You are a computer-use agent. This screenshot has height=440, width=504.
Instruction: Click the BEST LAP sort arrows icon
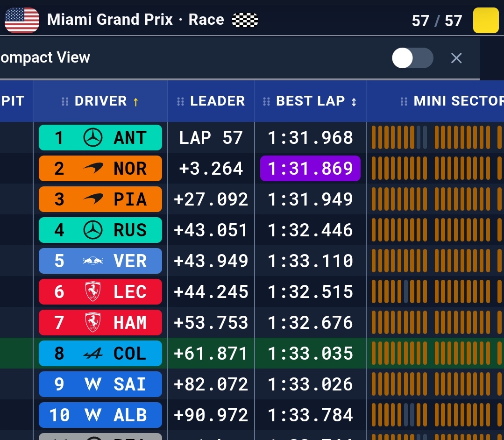coord(354,102)
